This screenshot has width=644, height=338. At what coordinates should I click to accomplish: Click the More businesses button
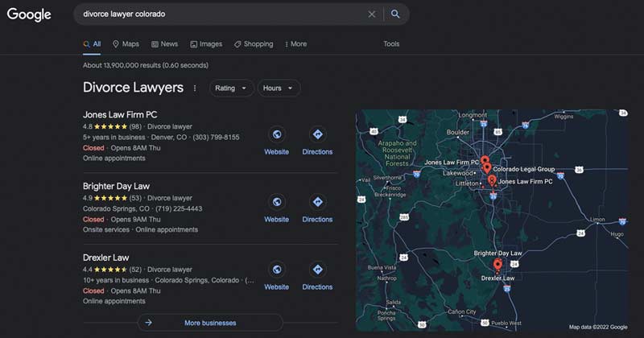coord(210,323)
